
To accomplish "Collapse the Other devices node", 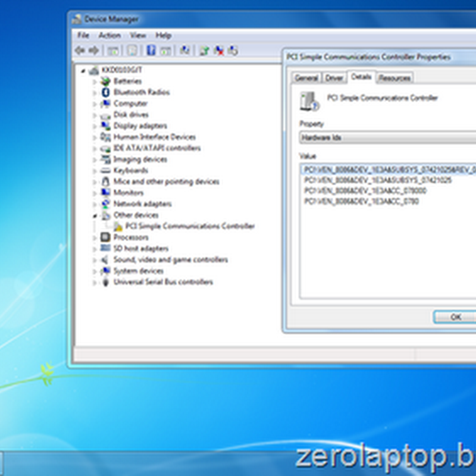I will [95, 215].
